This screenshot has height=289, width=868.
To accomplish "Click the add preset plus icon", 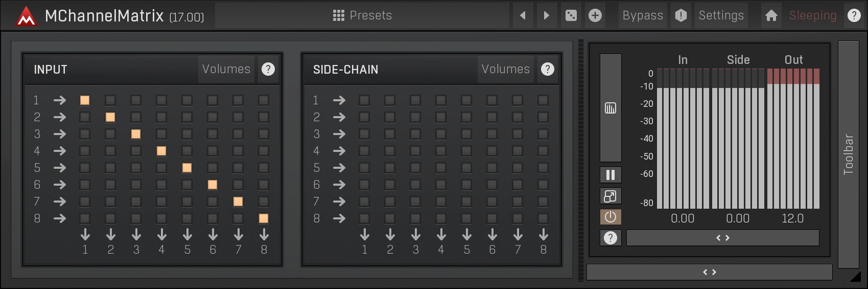I will coord(595,15).
